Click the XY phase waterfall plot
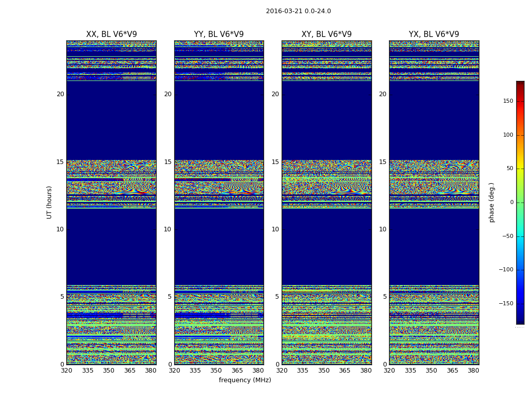This screenshot has width=532, height=405. 327,202
